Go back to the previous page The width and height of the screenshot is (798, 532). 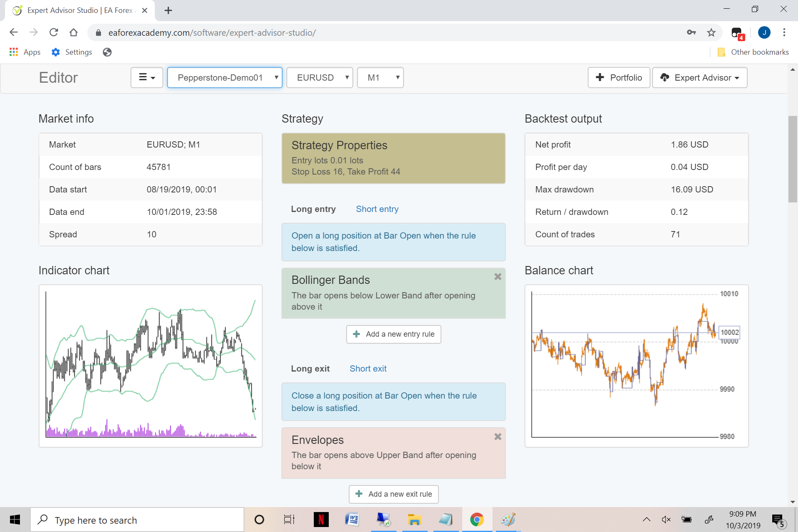point(14,32)
